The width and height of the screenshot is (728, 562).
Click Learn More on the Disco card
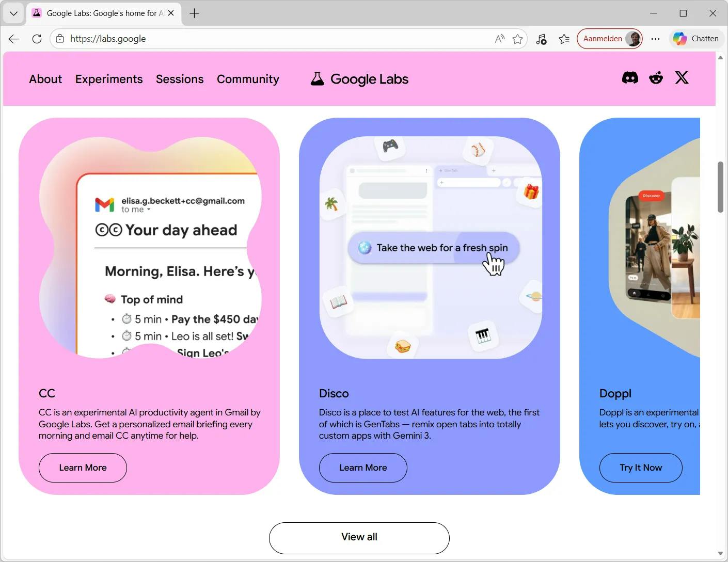click(363, 468)
